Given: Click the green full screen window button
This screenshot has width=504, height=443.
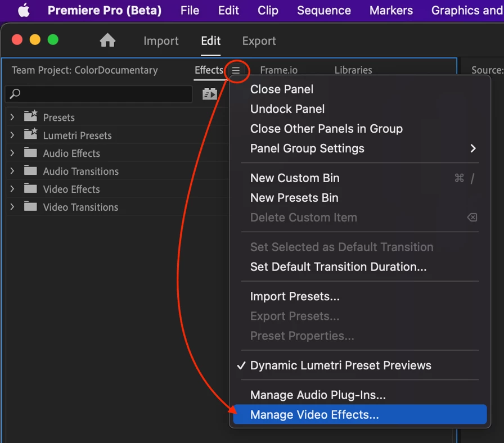Looking at the screenshot, I should (53, 40).
